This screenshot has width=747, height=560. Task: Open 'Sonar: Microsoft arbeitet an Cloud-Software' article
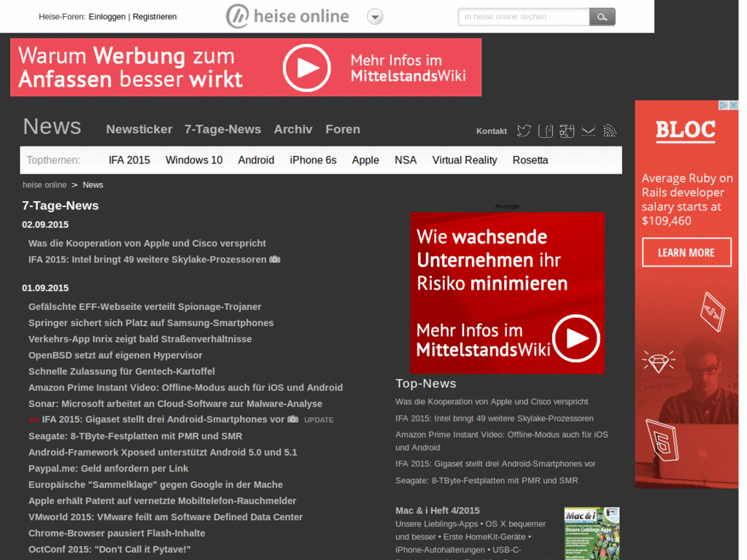(x=175, y=404)
